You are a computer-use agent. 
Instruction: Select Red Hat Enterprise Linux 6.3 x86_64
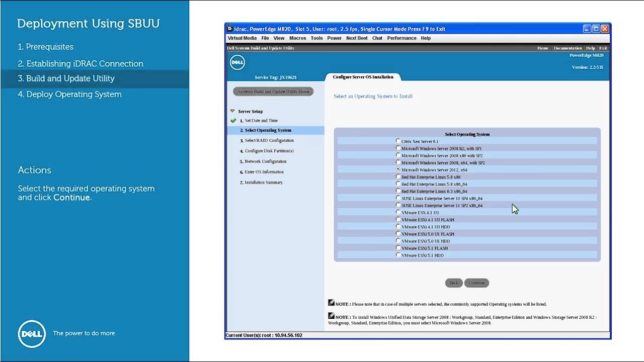click(398, 191)
